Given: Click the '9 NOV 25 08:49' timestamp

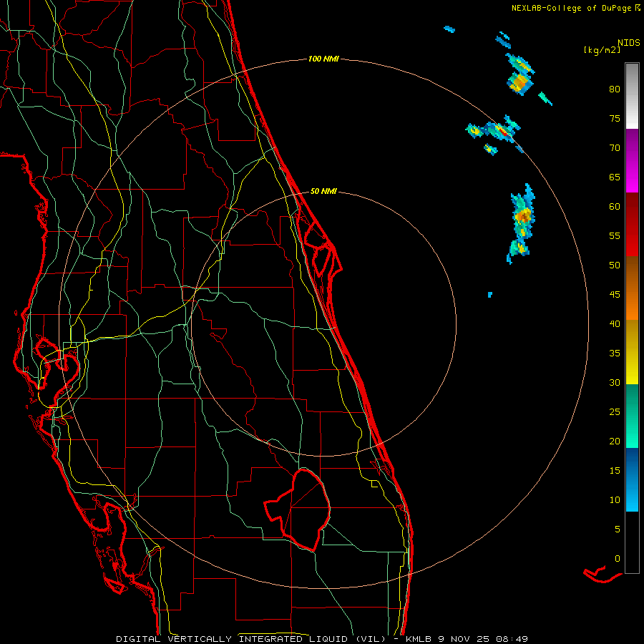Looking at the screenshot, I should coord(484,639).
